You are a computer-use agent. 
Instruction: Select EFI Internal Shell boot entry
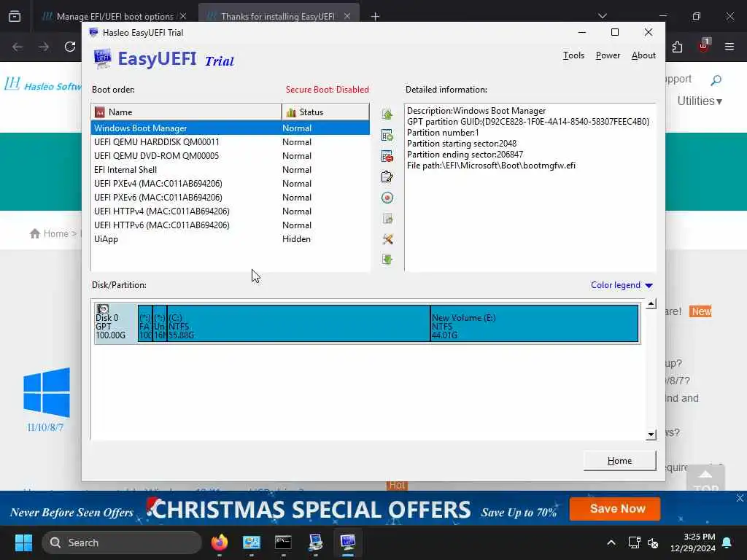(x=230, y=169)
